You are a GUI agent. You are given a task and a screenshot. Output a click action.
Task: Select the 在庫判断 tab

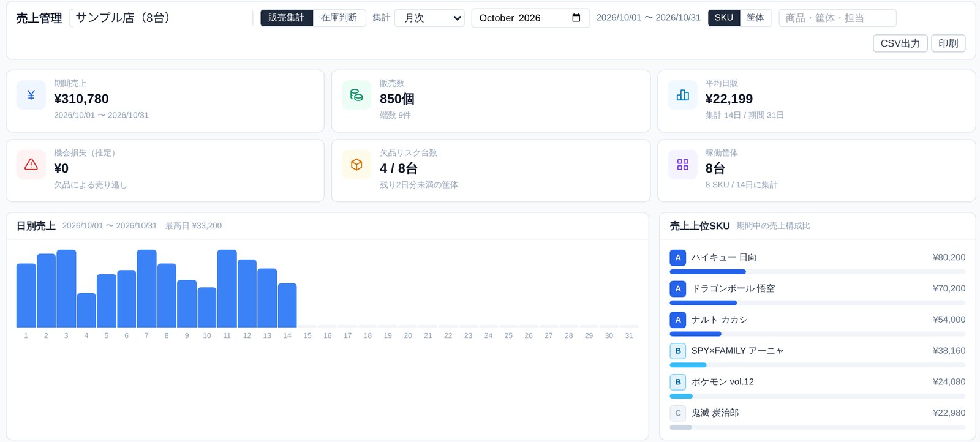pos(339,18)
